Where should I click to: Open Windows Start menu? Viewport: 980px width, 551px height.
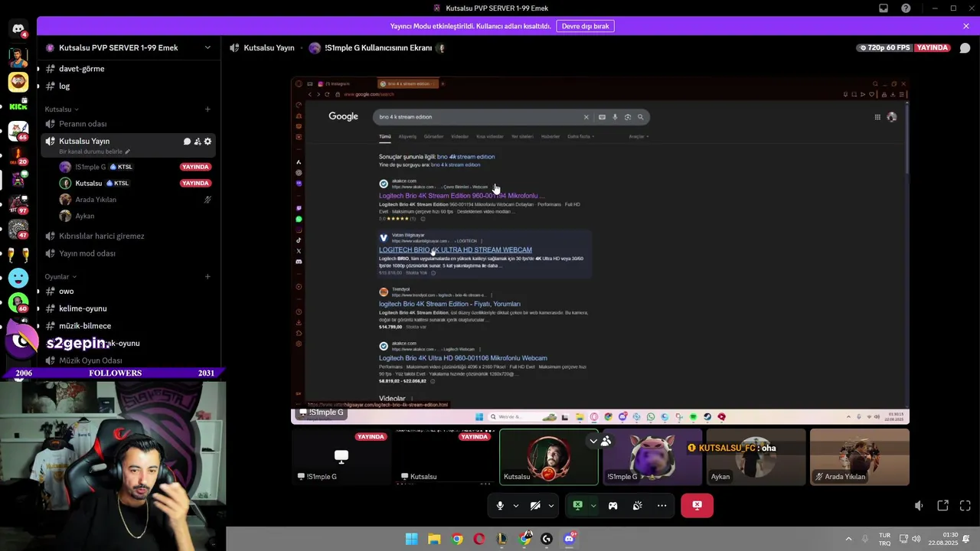click(x=411, y=539)
